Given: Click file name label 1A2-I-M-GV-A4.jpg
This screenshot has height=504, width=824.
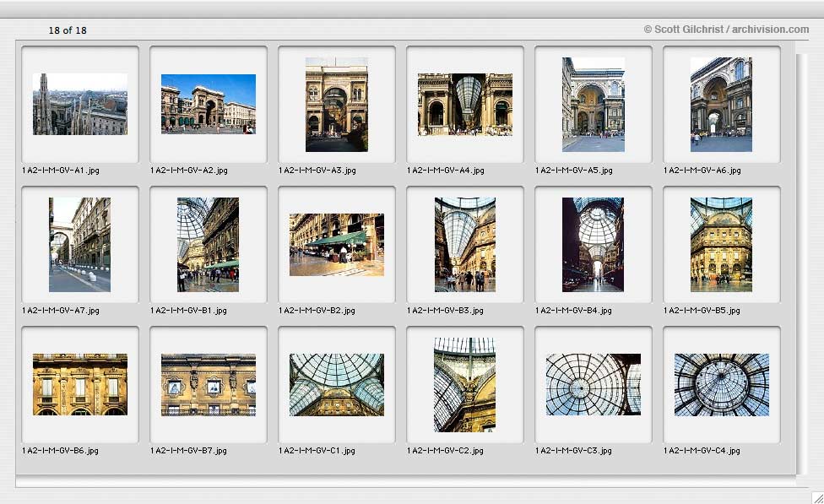Looking at the screenshot, I should [x=445, y=171].
